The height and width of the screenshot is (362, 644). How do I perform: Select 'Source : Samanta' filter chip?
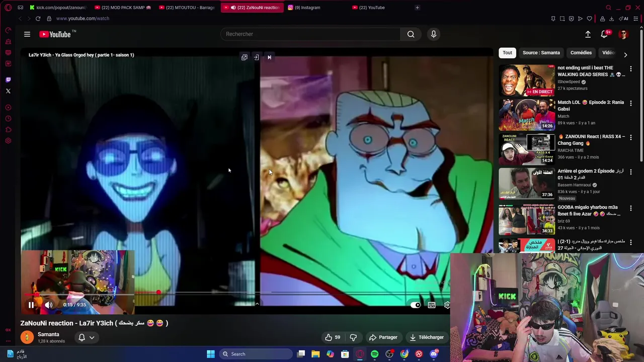(x=541, y=53)
